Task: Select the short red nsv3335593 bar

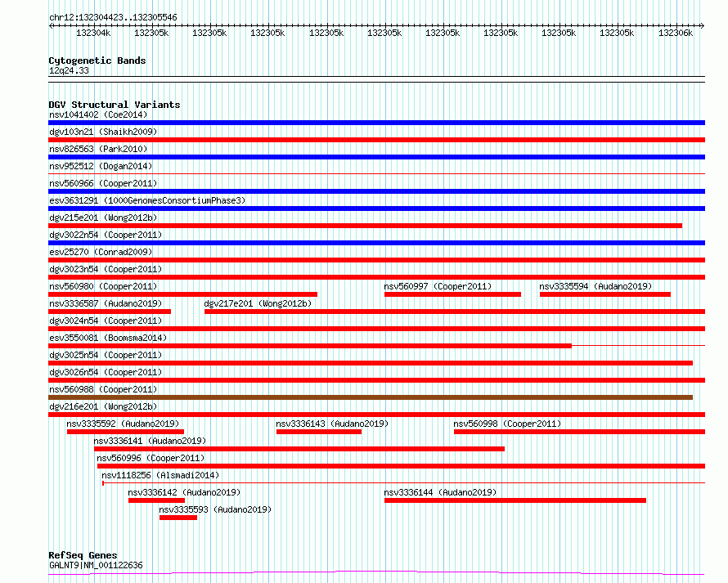Action: (x=178, y=518)
